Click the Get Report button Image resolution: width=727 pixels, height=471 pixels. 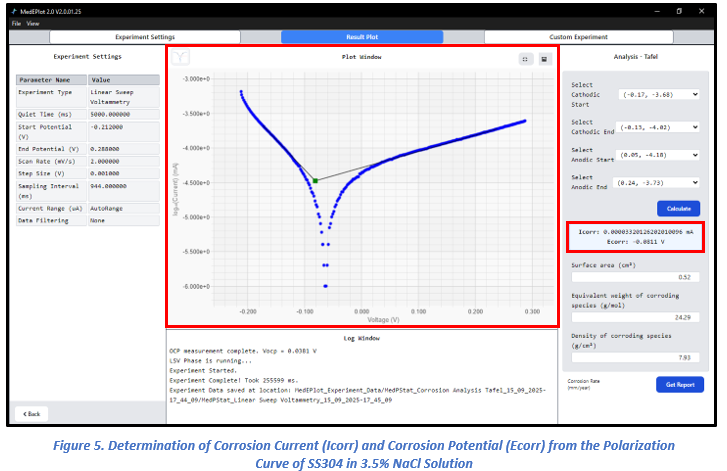click(679, 385)
